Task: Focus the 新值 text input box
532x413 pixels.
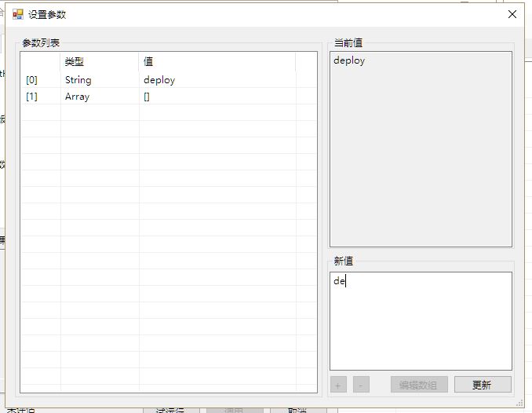Action: 421,320
